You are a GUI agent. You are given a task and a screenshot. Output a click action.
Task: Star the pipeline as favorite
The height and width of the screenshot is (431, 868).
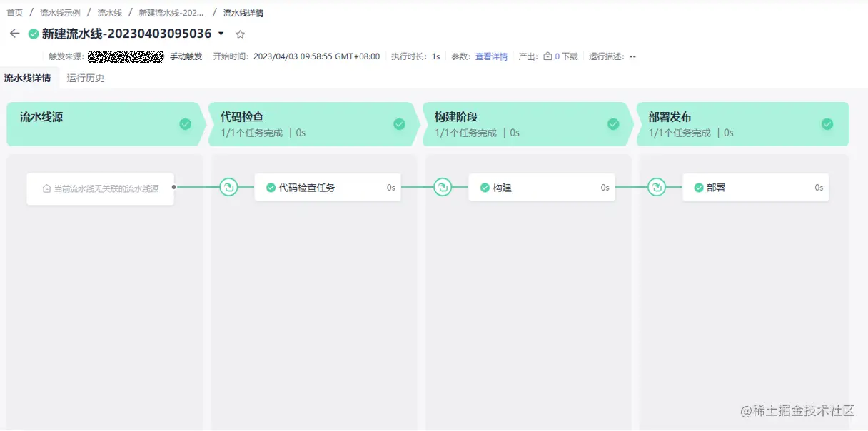coord(241,34)
